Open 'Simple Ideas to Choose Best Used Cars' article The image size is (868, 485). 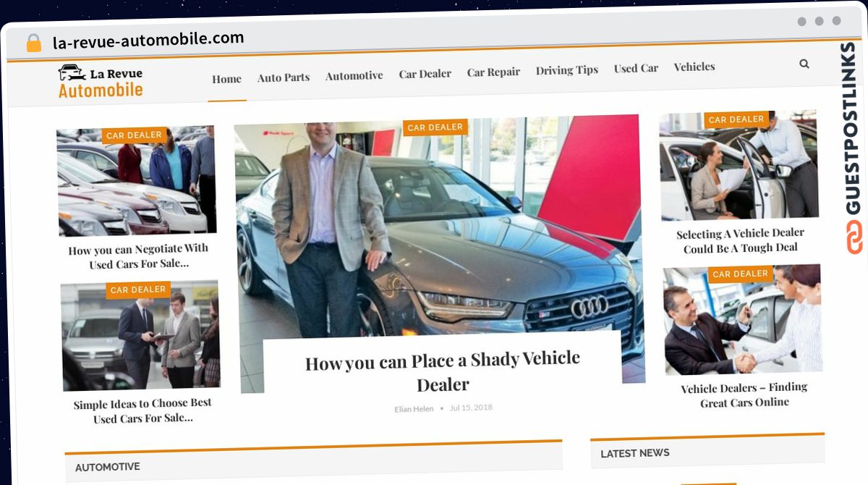coord(142,411)
